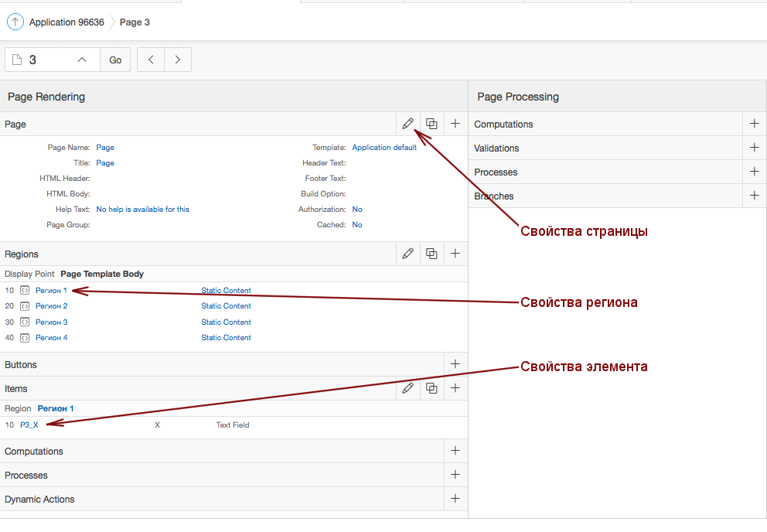Open the P3_X item properties
This screenshot has height=532, width=767.
29,425
